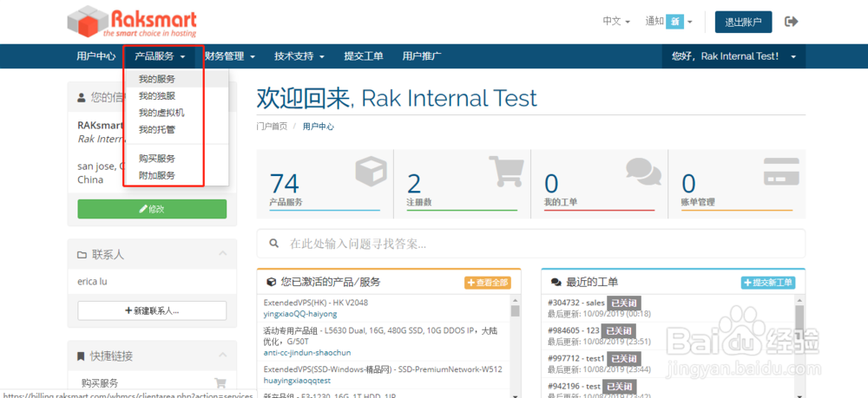868x398 pixels.
Task: Click the 新建联系人 button
Action: 152,310
